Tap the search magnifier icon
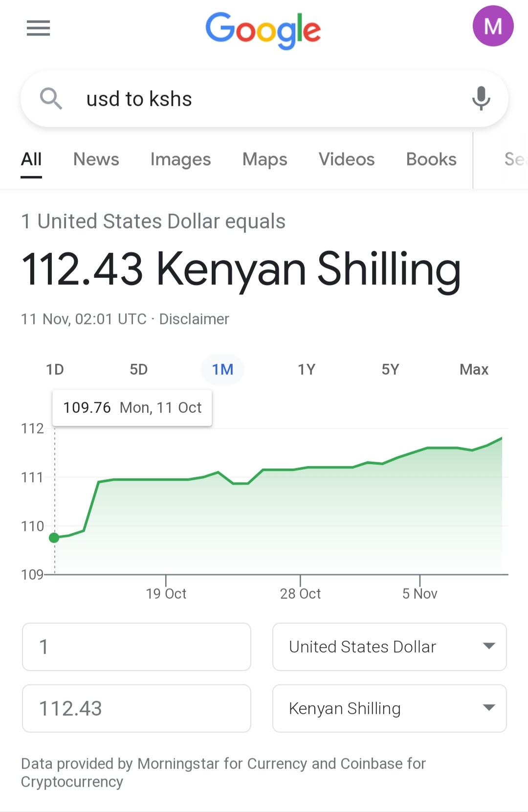528x812 pixels. (x=51, y=99)
